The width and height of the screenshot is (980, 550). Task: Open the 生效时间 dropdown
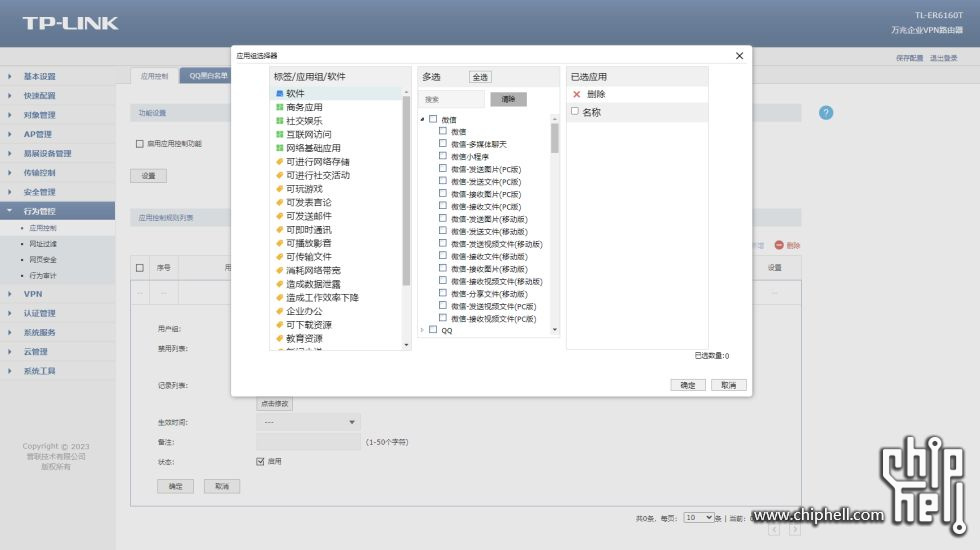pyautogui.click(x=308, y=422)
